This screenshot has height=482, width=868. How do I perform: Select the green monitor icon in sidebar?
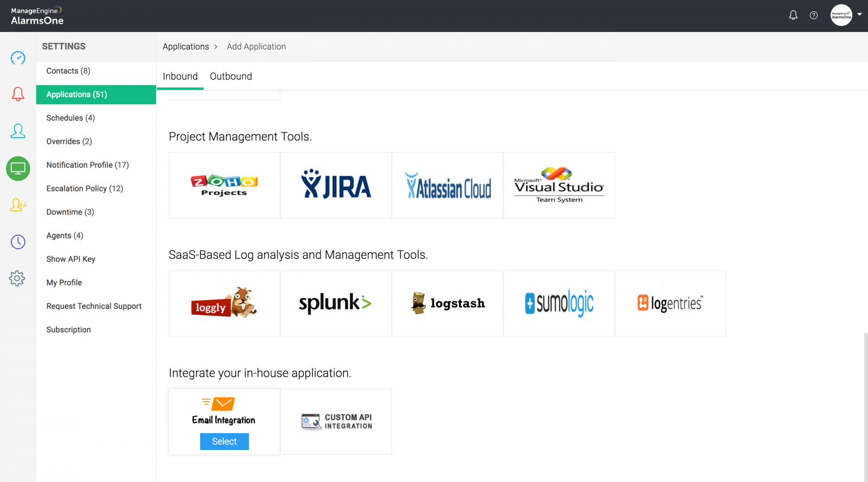(18, 168)
